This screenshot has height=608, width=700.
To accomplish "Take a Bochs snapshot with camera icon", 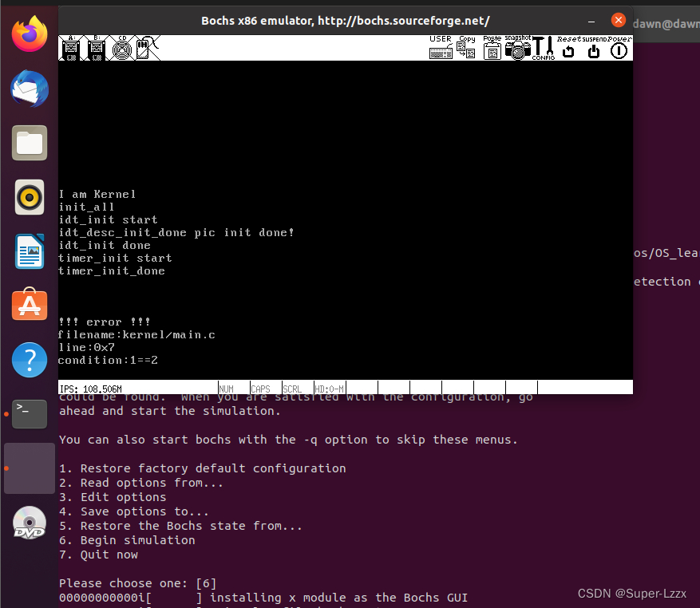I will [x=518, y=47].
